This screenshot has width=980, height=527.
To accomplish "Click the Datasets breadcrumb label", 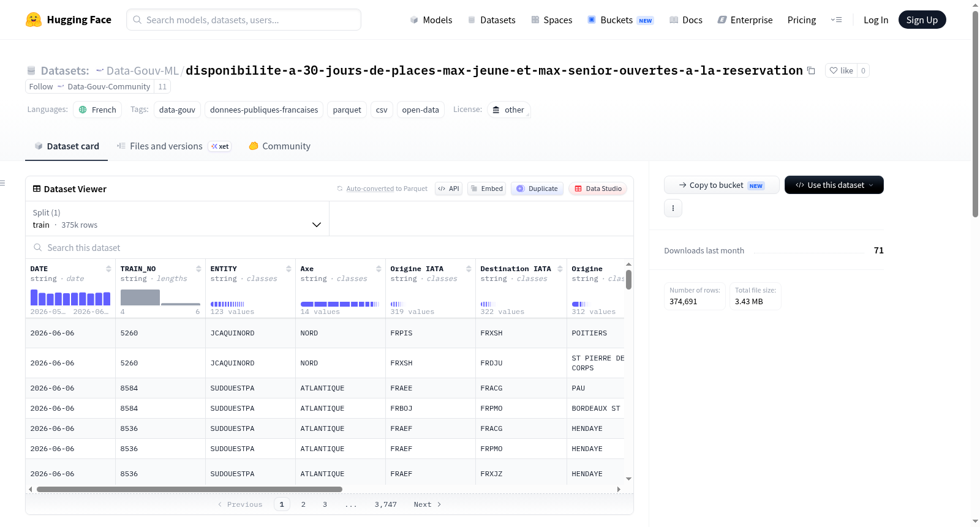I will click(65, 70).
